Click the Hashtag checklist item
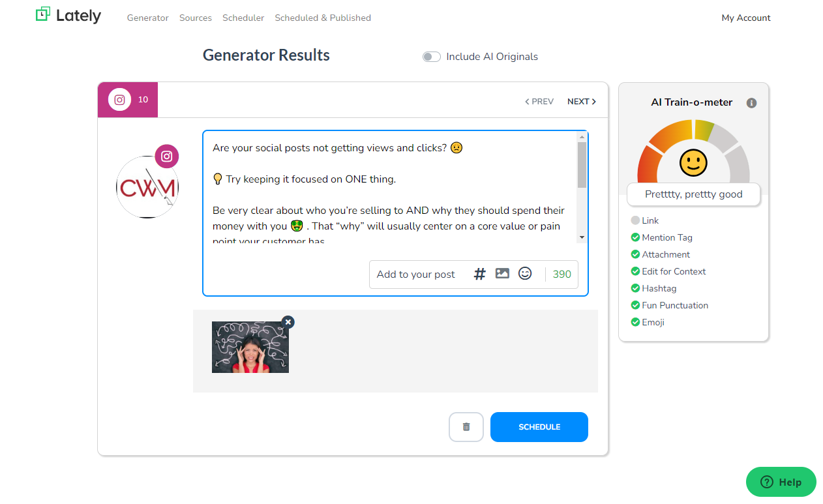Image resolution: width=823 pixels, height=504 pixels. 659,288
